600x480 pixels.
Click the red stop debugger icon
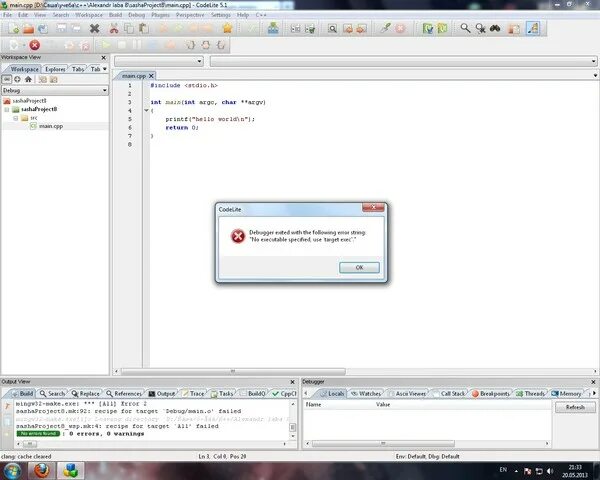(x=35, y=45)
